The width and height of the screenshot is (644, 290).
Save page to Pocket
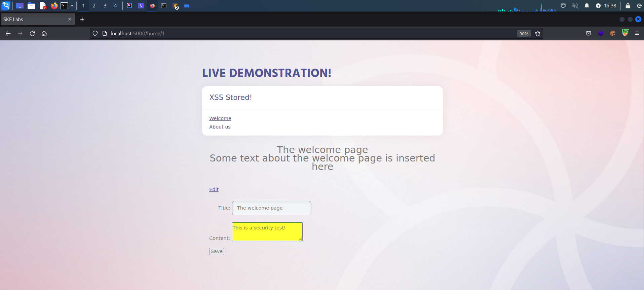(x=589, y=33)
